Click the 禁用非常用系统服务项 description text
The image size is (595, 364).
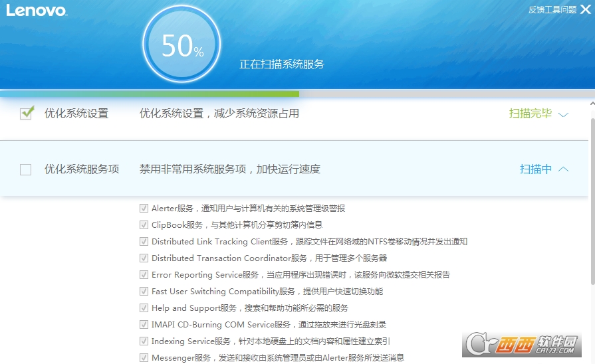pos(192,169)
